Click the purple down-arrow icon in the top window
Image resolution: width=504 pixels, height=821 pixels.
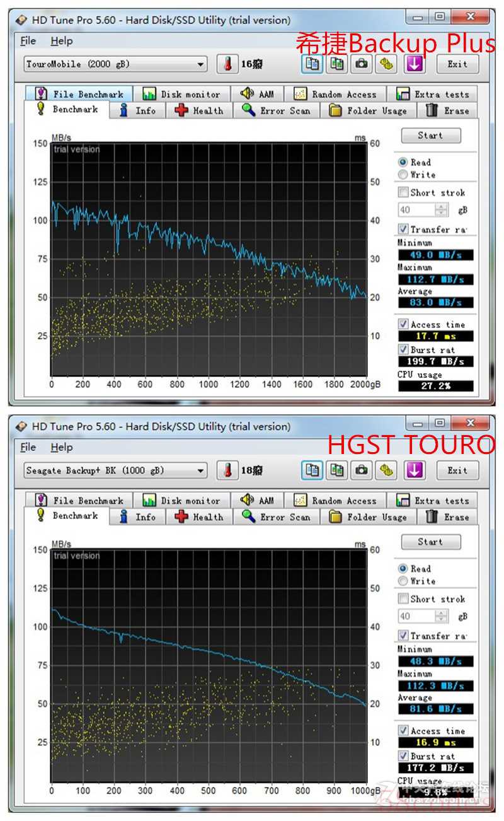(x=414, y=64)
